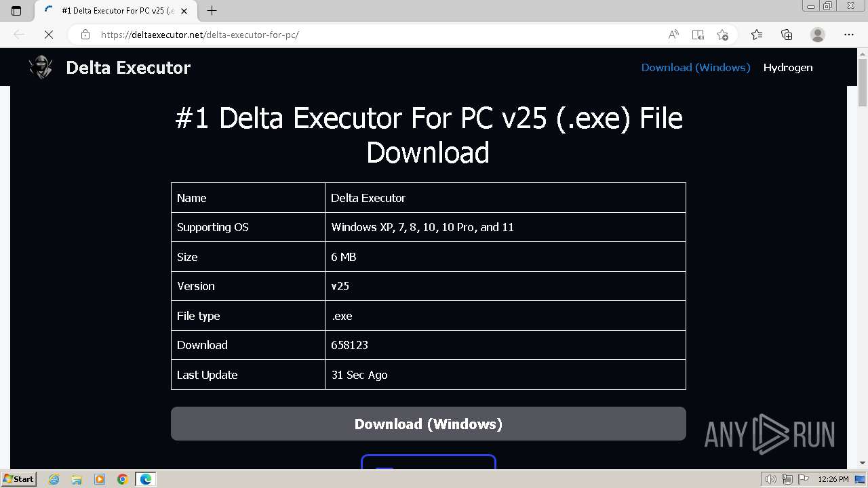Toggle Read aloud icon in address bar
868x488 pixels.
673,35
